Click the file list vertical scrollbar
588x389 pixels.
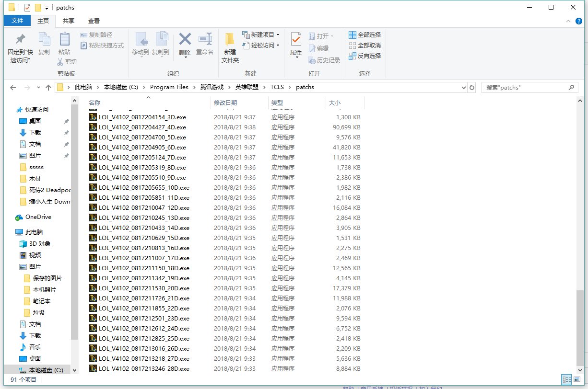[x=581, y=326]
